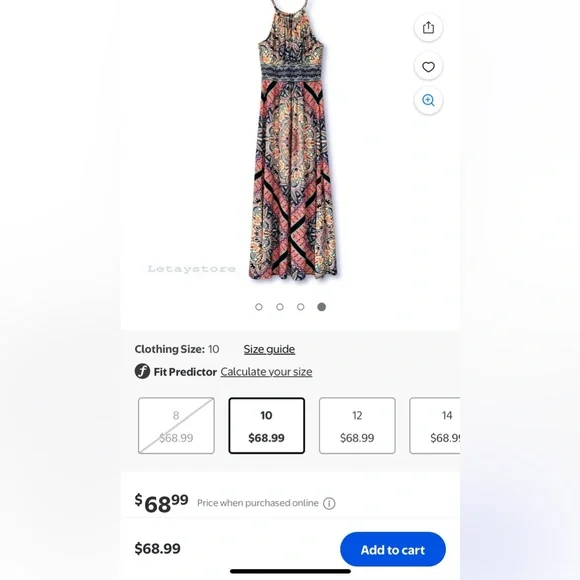The width and height of the screenshot is (580, 580).
Task: Add to cart
Action: (x=393, y=550)
